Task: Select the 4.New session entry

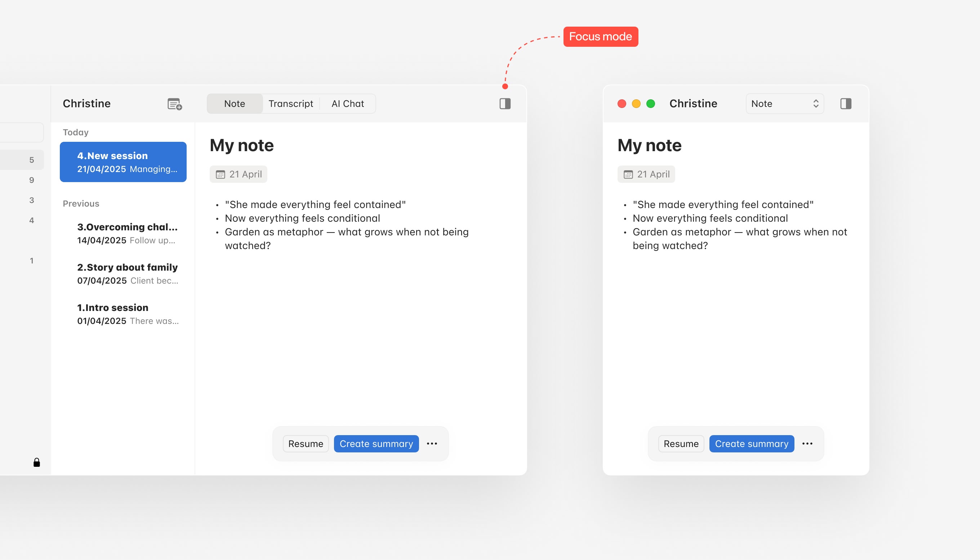Action: click(123, 162)
